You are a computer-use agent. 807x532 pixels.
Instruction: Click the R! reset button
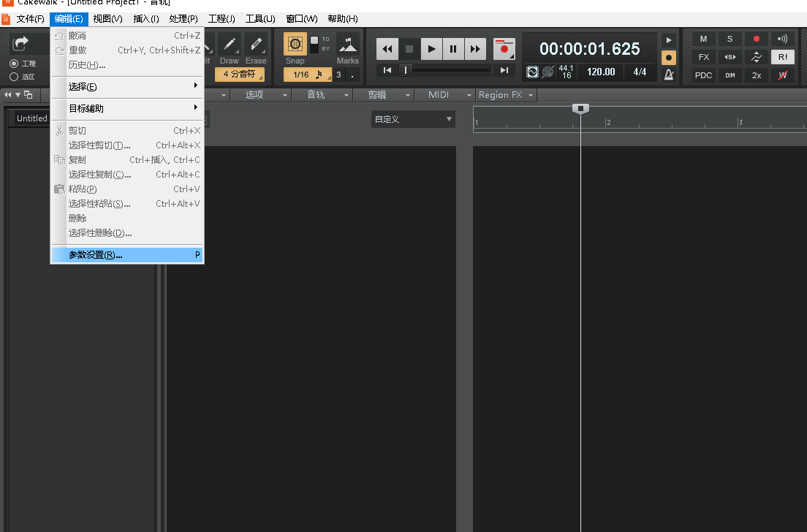pyautogui.click(x=782, y=57)
